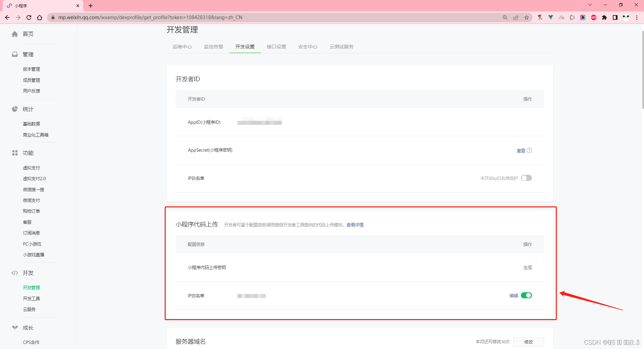Screen dimensions: 644x349
Task: Enable IP白名单 protection toggle in 开发者ID
Action: pos(526,178)
